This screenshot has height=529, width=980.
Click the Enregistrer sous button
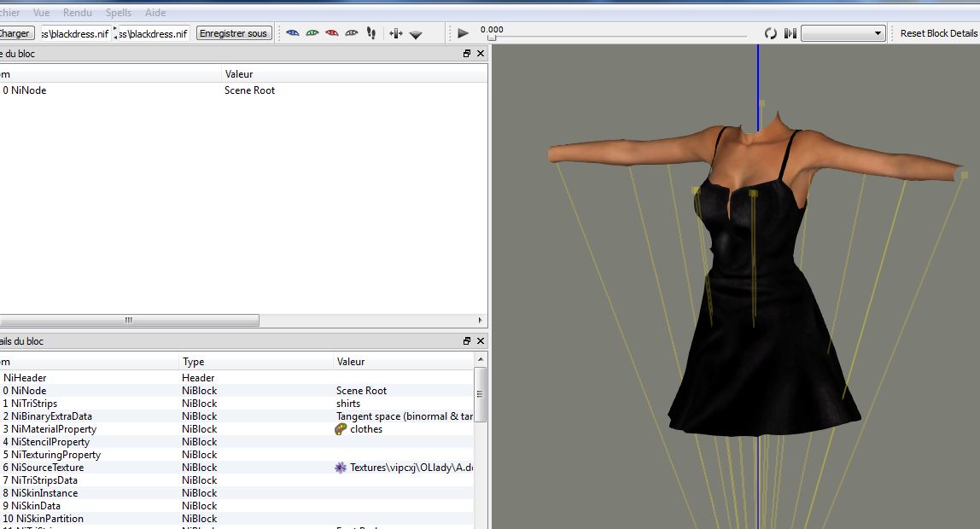click(234, 33)
